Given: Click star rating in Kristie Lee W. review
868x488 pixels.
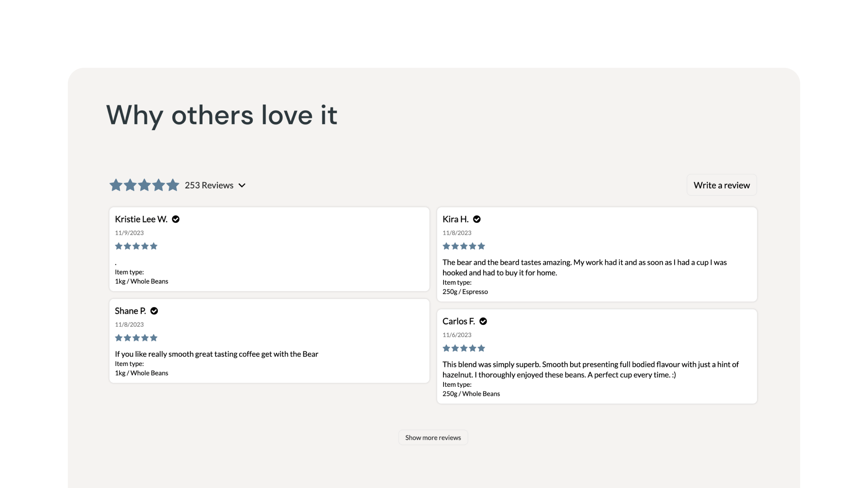Looking at the screenshot, I should point(136,246).
